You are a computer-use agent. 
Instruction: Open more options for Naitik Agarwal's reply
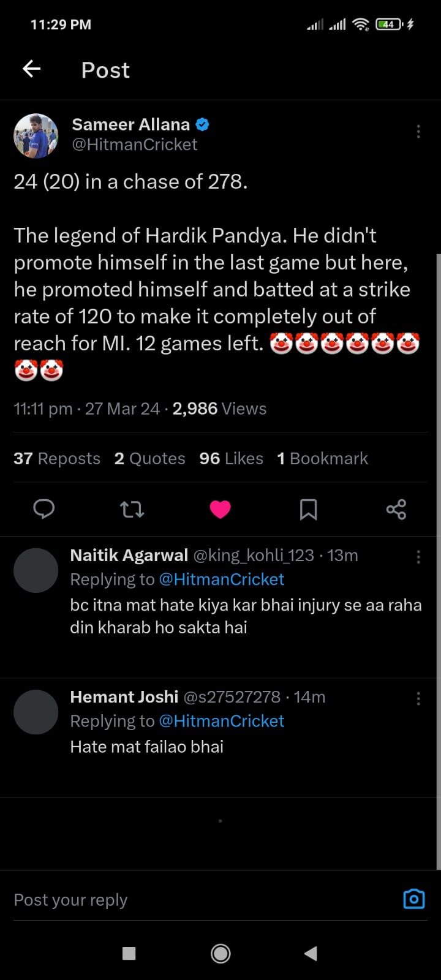(418, 557)
